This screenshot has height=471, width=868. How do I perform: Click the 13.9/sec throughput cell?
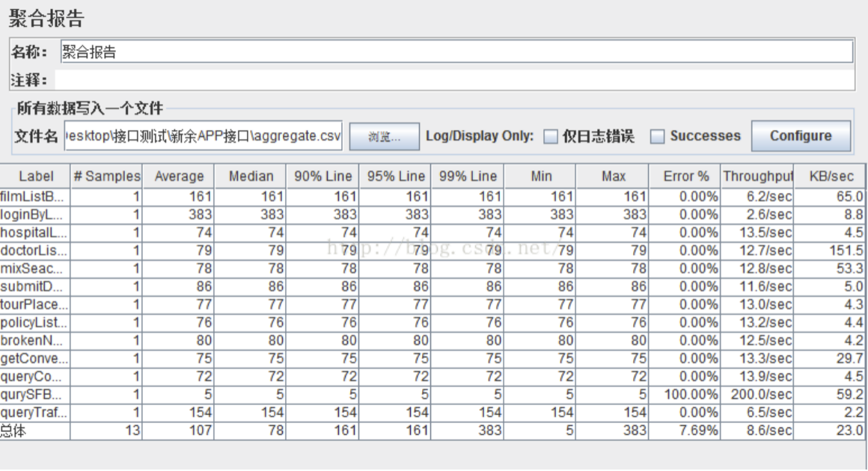(x=757, y=377)
